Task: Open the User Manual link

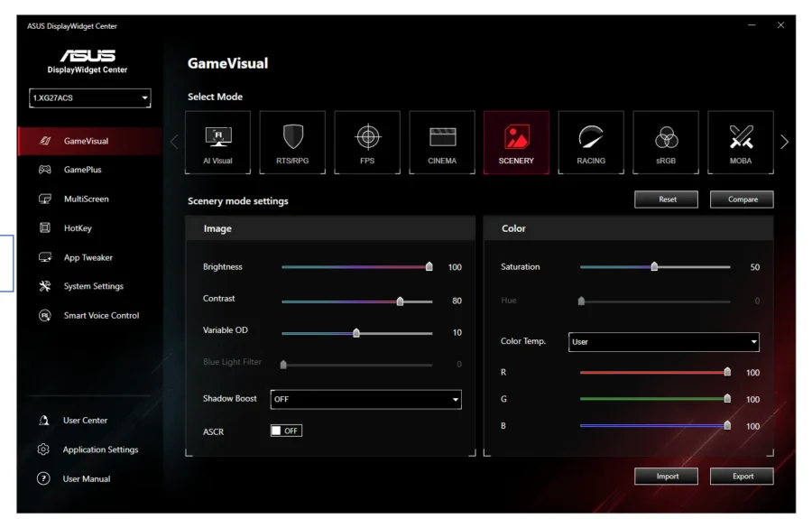Action: tap(87, 479)
